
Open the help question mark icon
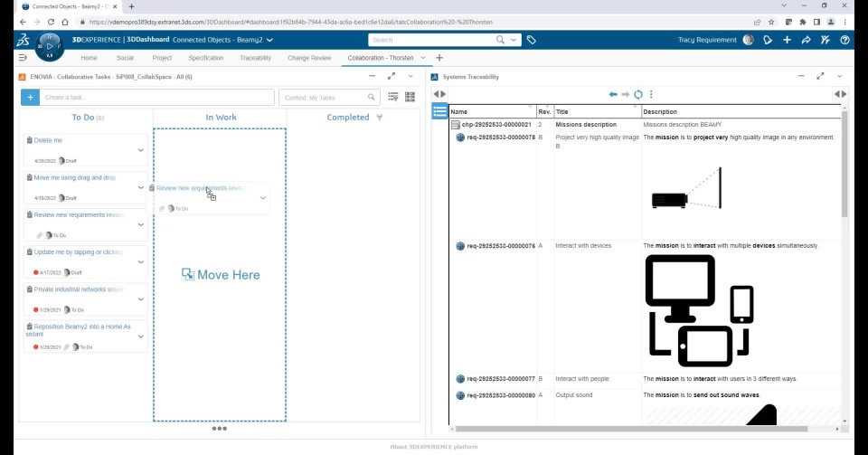pos(844,40)
